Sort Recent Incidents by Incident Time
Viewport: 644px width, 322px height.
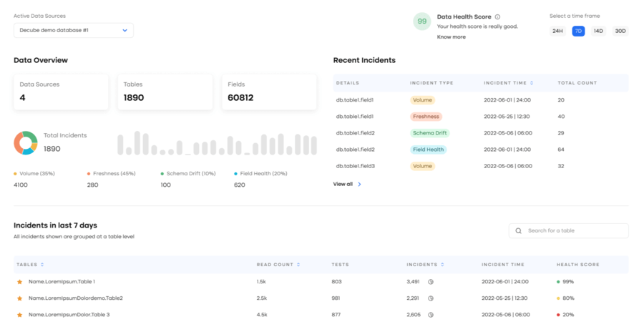[532, 83]
